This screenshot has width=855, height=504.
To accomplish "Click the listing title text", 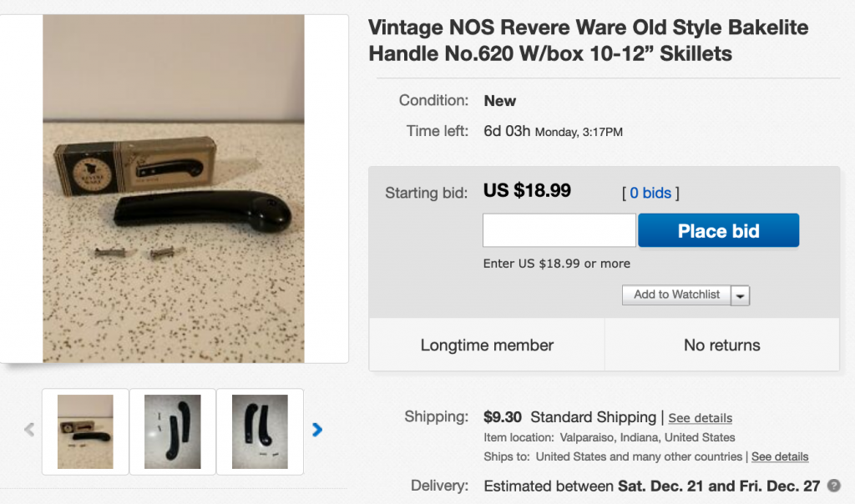I will [589, 40].
